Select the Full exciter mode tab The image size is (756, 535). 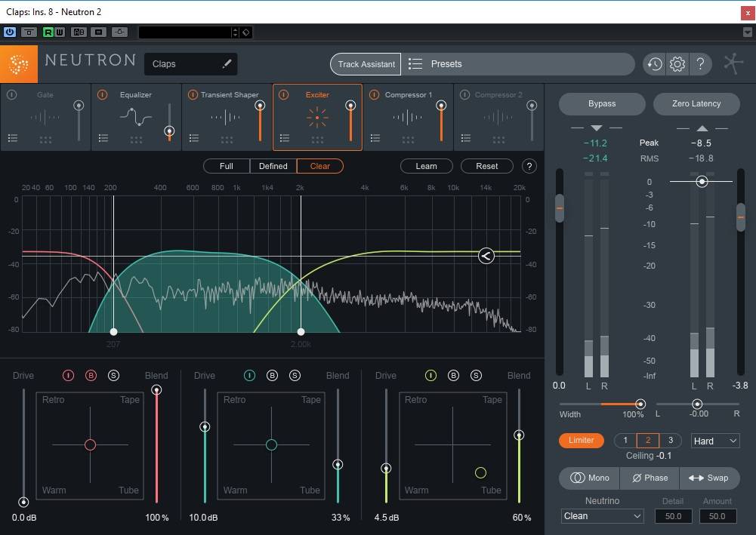click(x=227, y=166)
